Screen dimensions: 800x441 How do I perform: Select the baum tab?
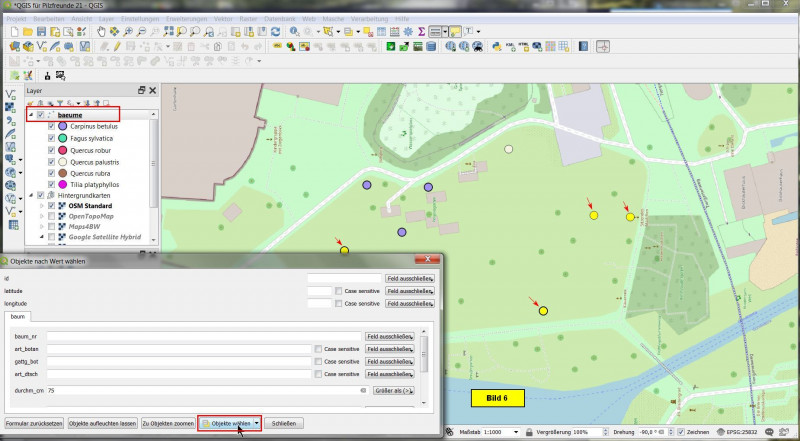pyautogui.click(x=20, y=317)
